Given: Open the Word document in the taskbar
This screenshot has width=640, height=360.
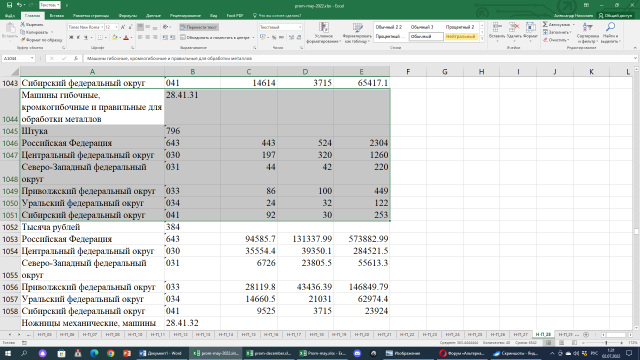Looking at the screenshot, I should [x=162, y=353].
